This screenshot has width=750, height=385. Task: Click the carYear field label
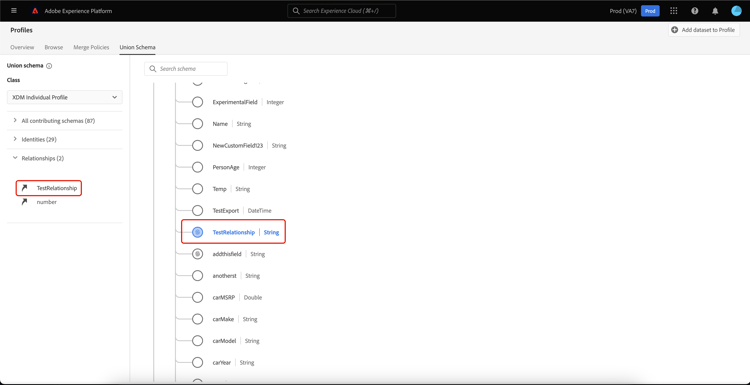[x=222, y=363]
